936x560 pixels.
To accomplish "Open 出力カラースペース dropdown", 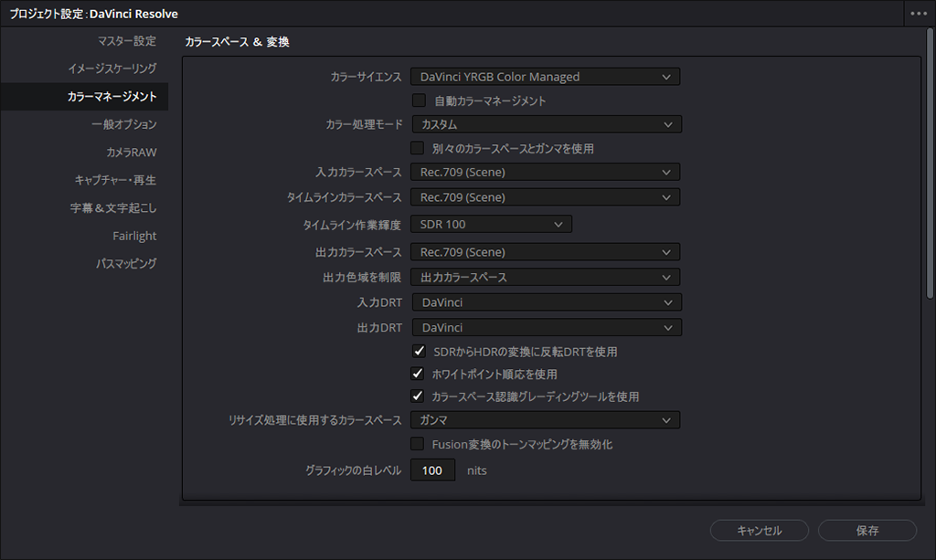I will click(x=545, y=251).
